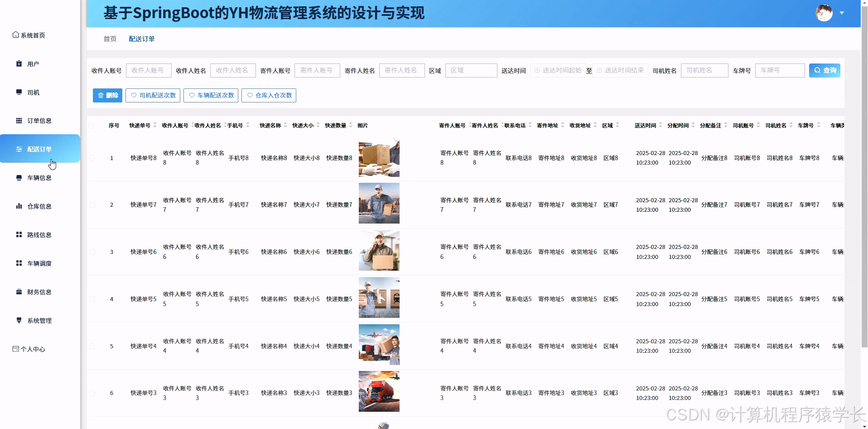Select the 司机 sidebar icon
The image size is (868, 429).
tap(19, 92)
